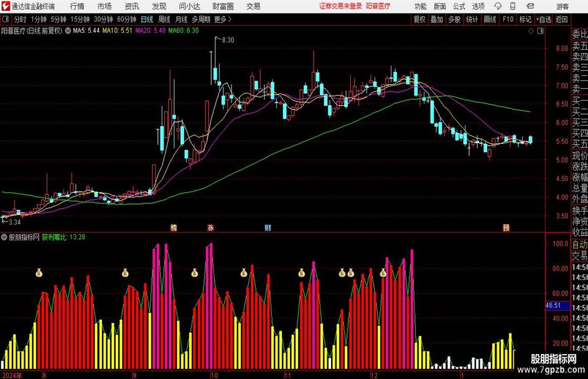
Task: Click the 标记 mark button
Action: tap(525, 19)
